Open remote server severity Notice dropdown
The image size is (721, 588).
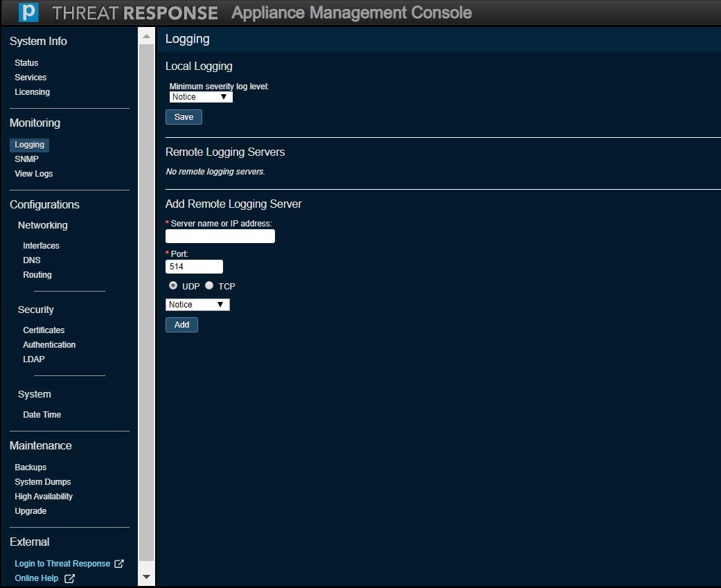(x=197, y=305)
